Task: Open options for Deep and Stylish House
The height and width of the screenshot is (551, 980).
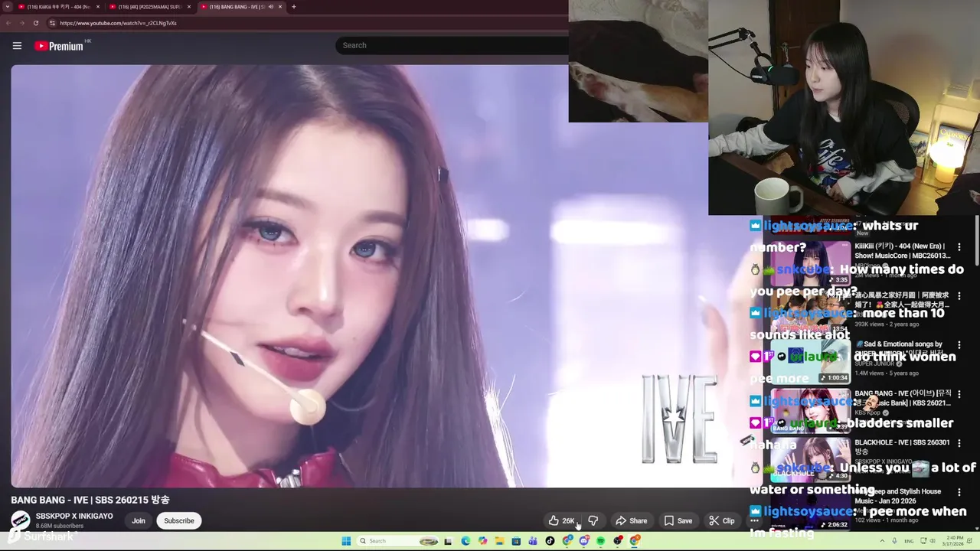Action: click(x=959, y=492)
